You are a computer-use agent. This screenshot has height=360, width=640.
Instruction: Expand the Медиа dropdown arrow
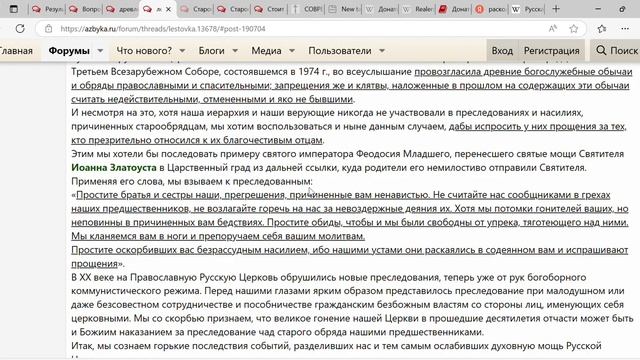[292, 51]
